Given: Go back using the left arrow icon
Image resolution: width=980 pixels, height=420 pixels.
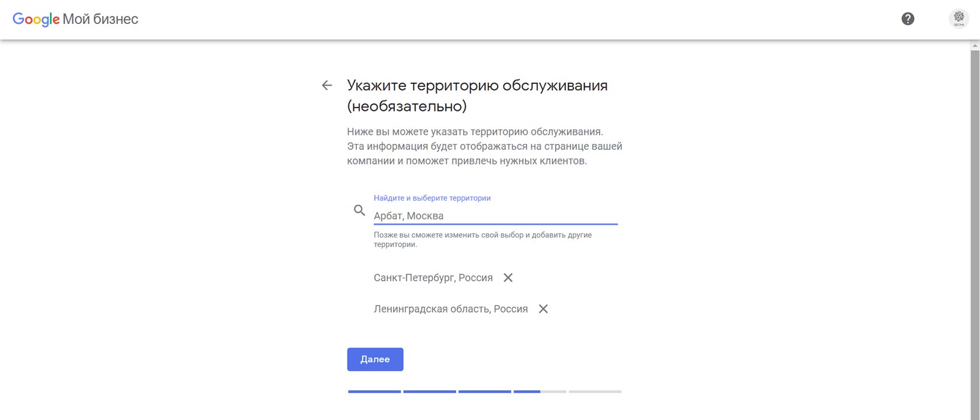Looking at the screenshot, I should (x=327, y=85).
